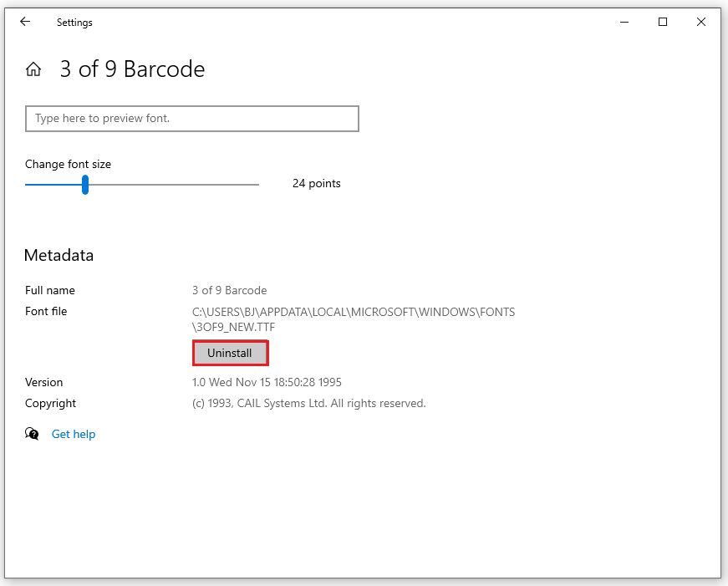Minimize the Settings window
The height and width of the screenshot is (586, 728).
(x=624, y=23)
